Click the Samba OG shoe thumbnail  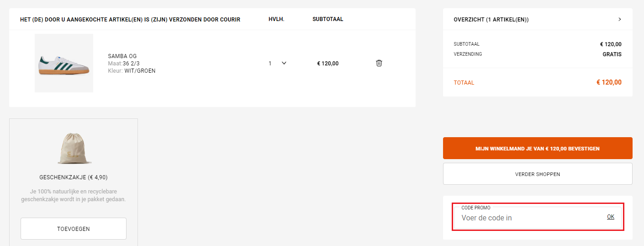[x=64, y=63]
